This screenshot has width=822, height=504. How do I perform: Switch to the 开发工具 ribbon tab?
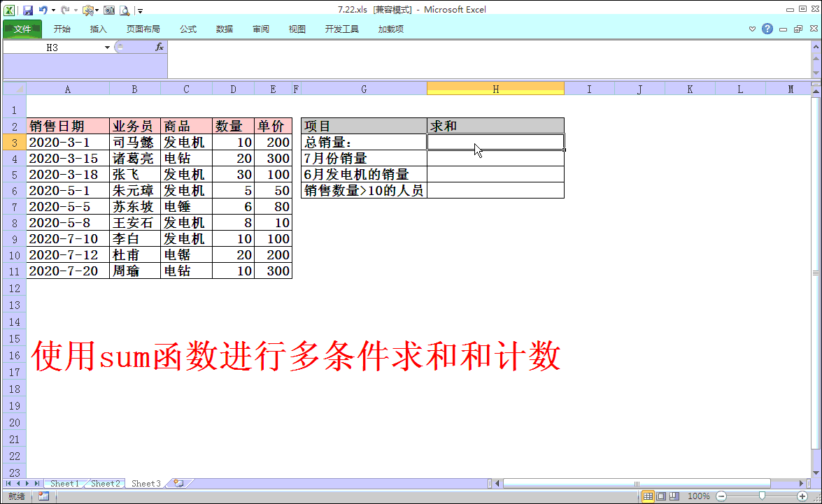[342, 29]
